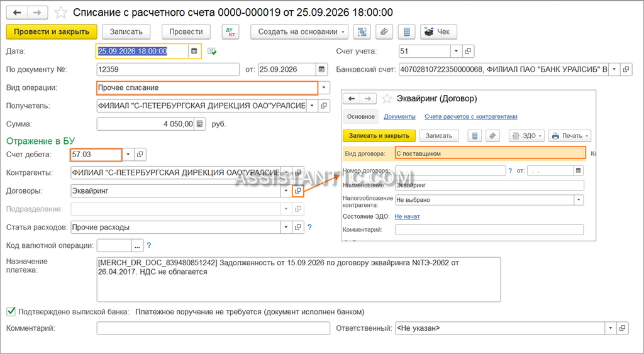Mark the Эквайринг contract as favorite
Screen dimensions: 644x354
click(x=387, y=99)
